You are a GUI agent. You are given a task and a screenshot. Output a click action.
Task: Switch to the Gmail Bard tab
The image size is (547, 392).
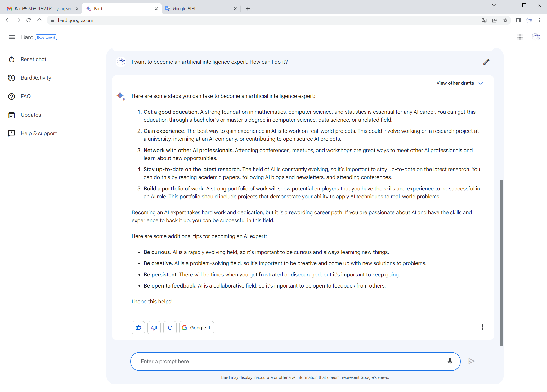tap(42, 8)
